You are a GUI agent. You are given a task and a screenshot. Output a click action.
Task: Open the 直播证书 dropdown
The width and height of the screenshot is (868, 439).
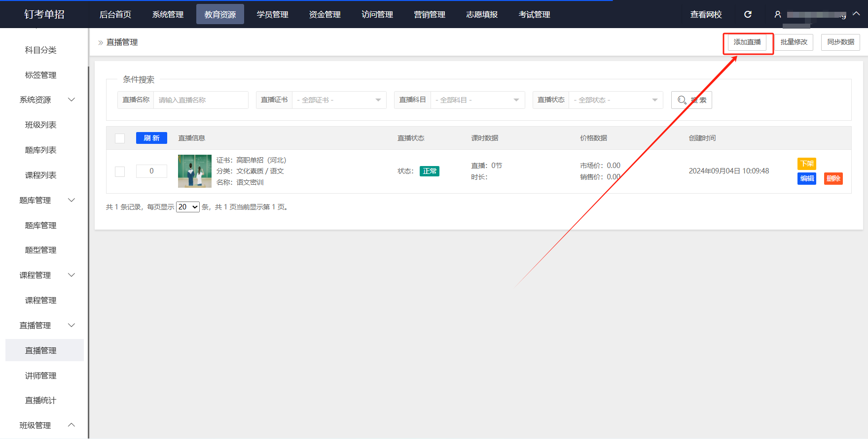(x=339, y=100)
